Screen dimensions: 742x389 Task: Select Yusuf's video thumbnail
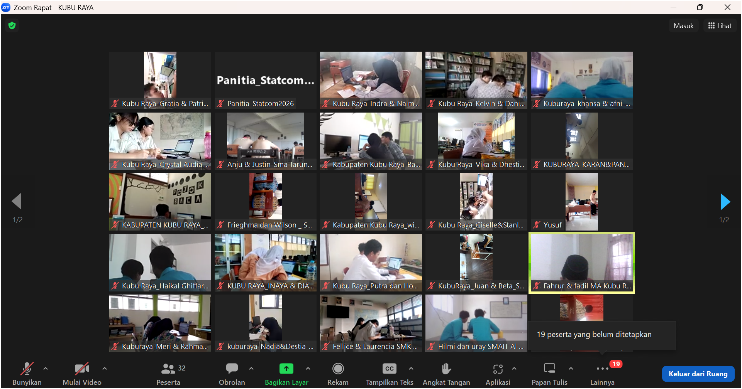click(582, 202)
